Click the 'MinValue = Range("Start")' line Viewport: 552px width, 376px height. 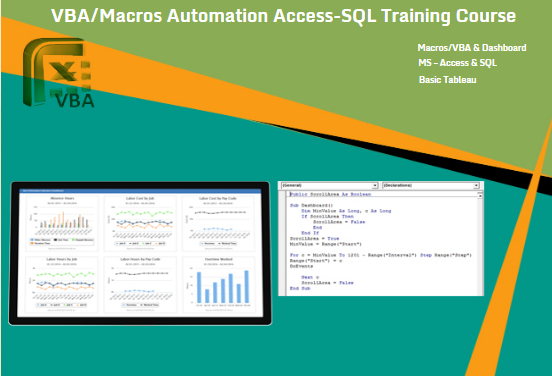point(326,244)
